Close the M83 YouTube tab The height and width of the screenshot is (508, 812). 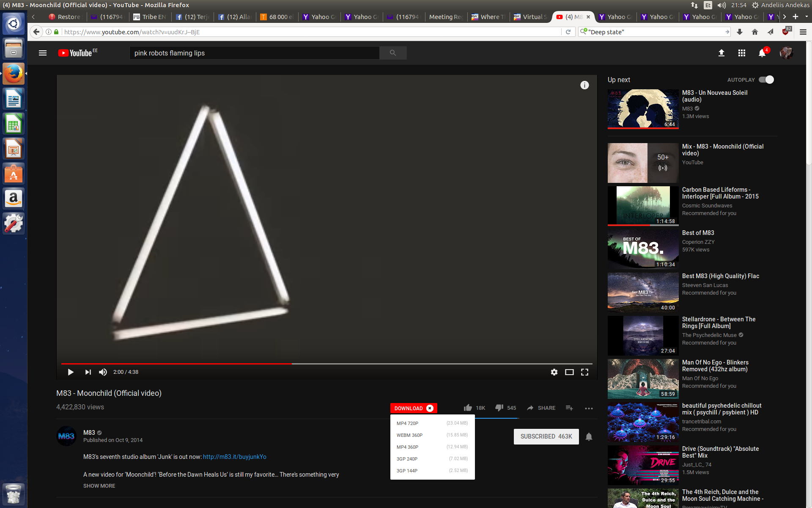pos(588,17)
